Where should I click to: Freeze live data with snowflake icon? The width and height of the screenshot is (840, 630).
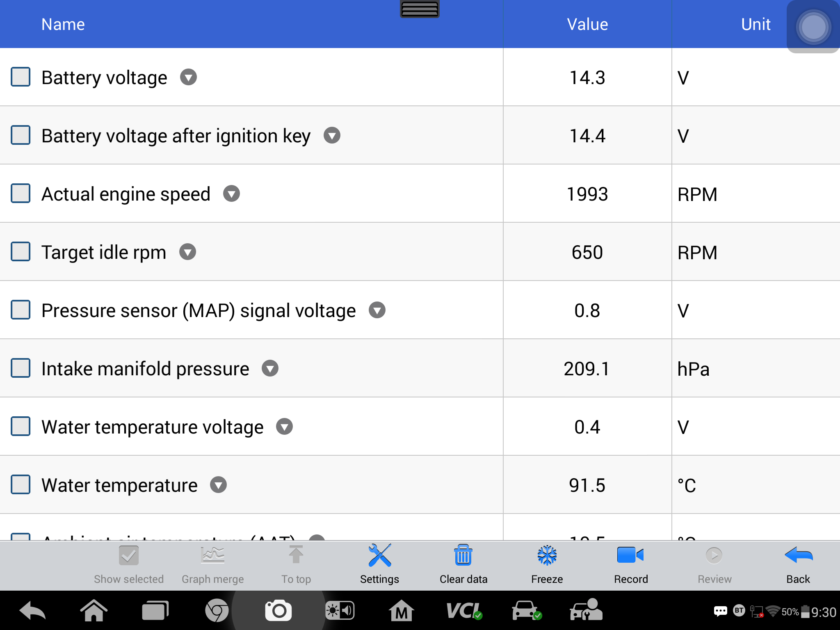point(547,556)
